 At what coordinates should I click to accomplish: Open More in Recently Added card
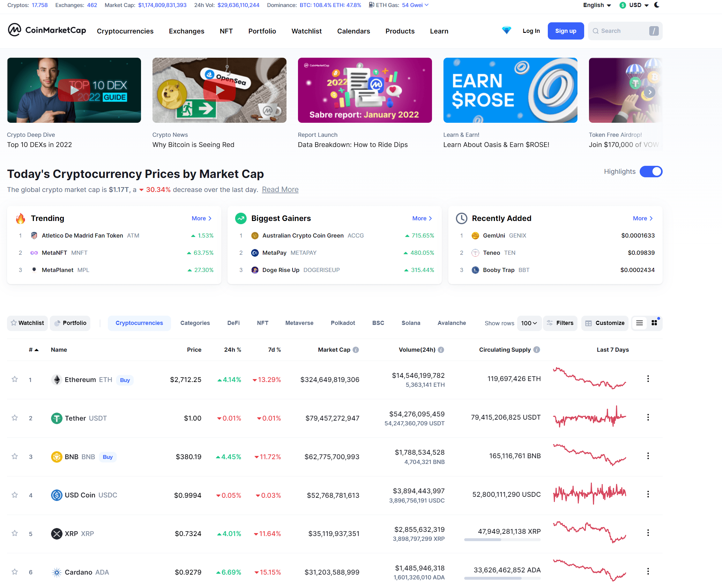point(643,218)
